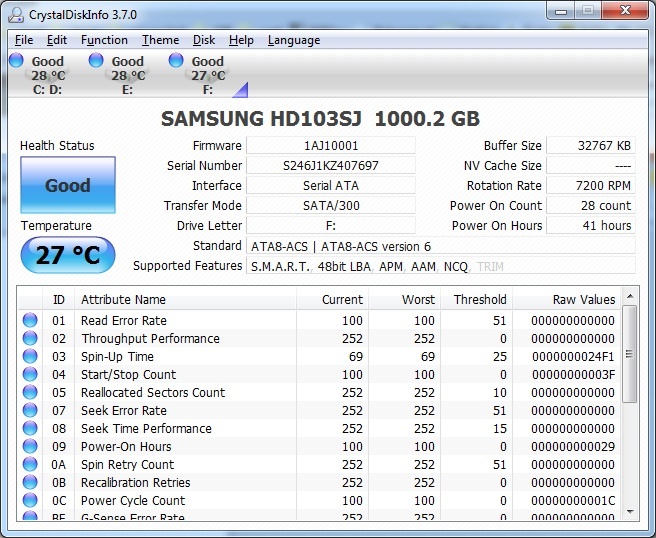Click the Good 28 °C E: drive entry

128,75
